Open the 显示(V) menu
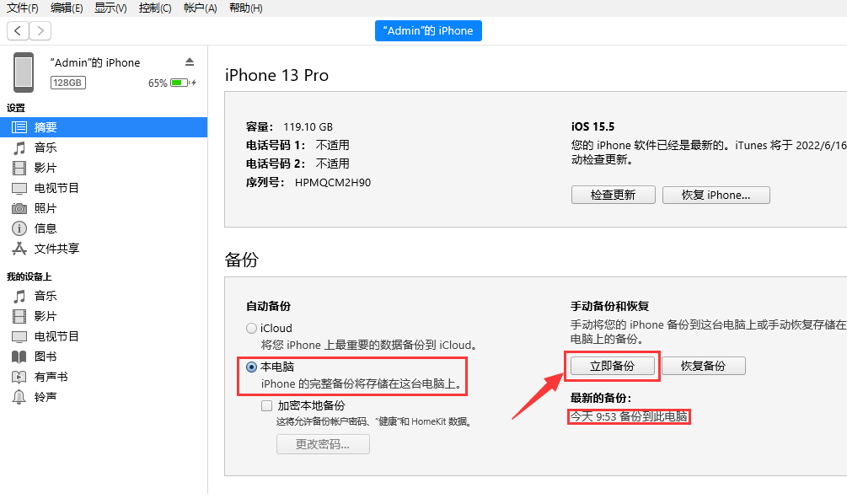 tap(110, 8)
